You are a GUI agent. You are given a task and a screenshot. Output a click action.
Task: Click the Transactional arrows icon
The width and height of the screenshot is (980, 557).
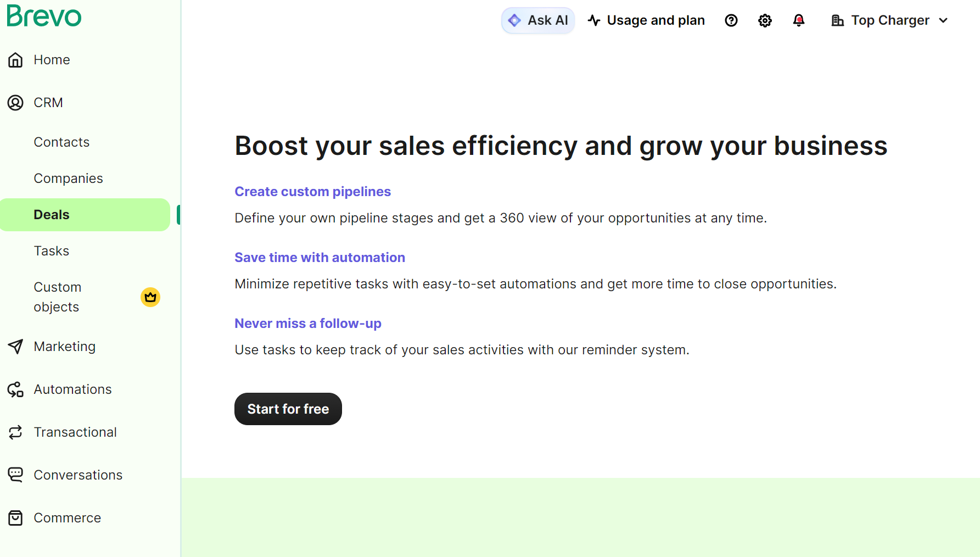[15, 432]
